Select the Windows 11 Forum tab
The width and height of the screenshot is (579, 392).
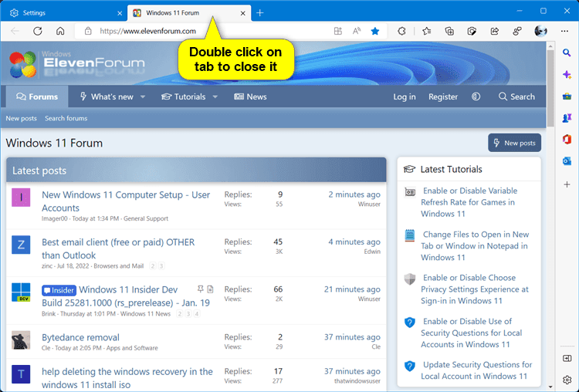tap(189, 13)
